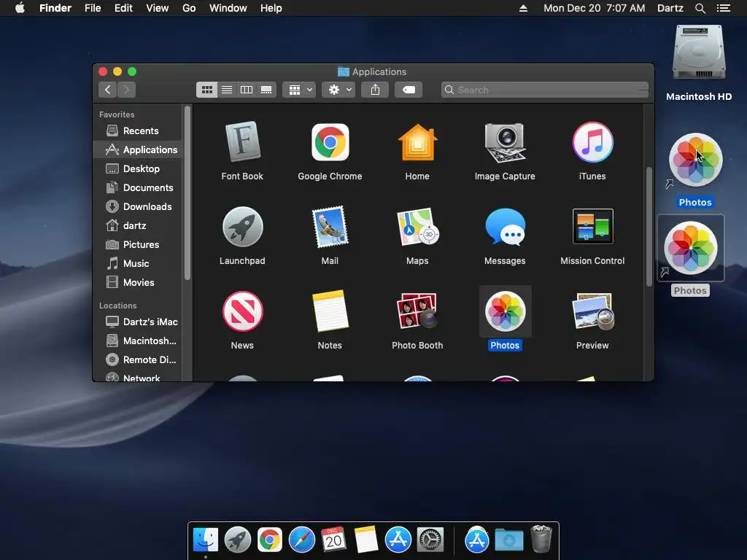
Task: Click the Edit Tags toolbar button
Action: click(x=409, y=90)
